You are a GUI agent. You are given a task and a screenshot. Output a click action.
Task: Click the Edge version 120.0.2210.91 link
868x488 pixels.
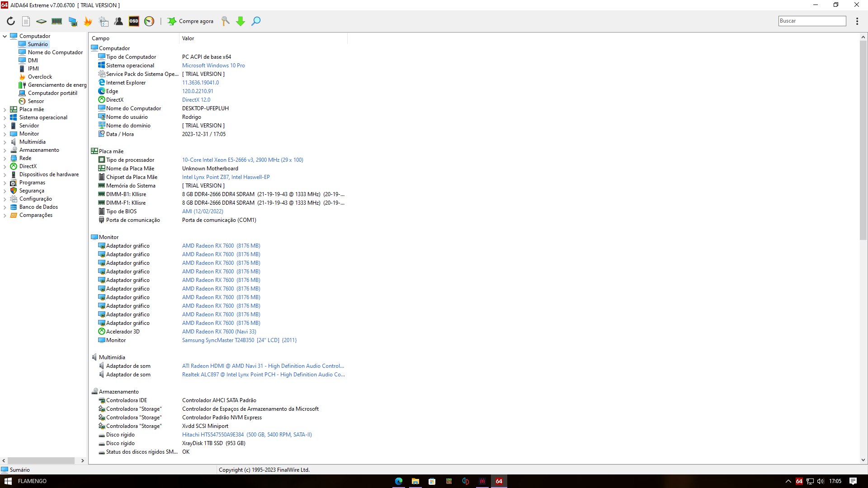(x=198, y=91)
